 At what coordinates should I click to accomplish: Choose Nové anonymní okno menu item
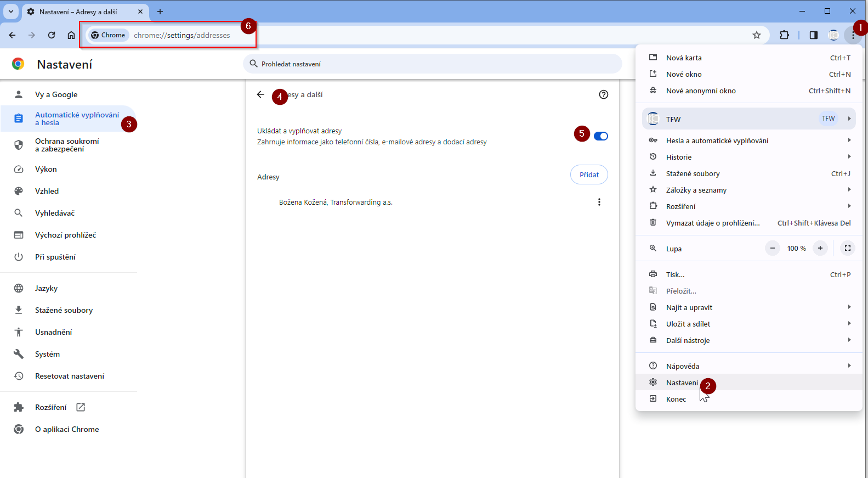701,91
